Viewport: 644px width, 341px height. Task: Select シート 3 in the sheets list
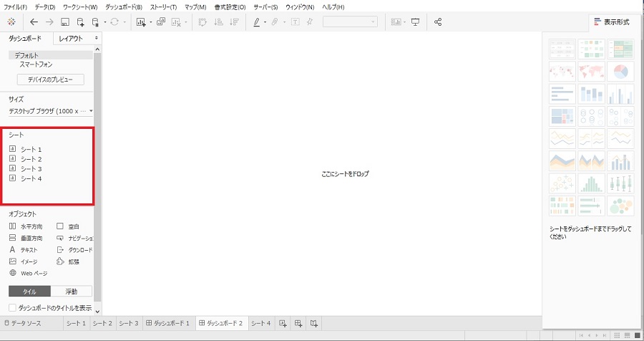pyautogui.click(x=31, y=168)
